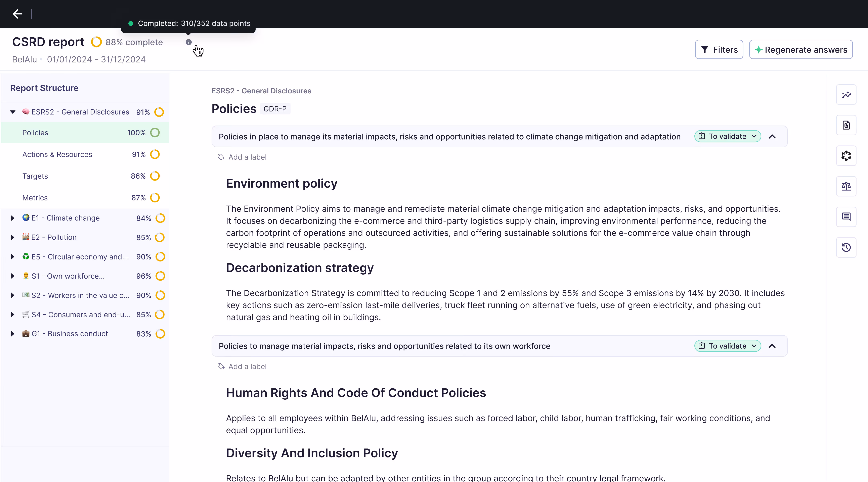Go back using the left arrow
This screenshot has width=868, height=482.
(17, 14)
